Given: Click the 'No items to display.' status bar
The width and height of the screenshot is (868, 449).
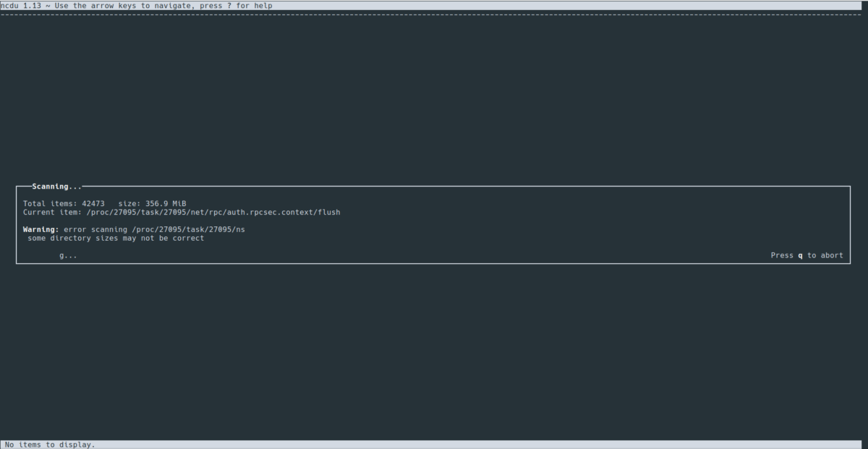Looking at the screenshot, I should [x=50, y=444].
